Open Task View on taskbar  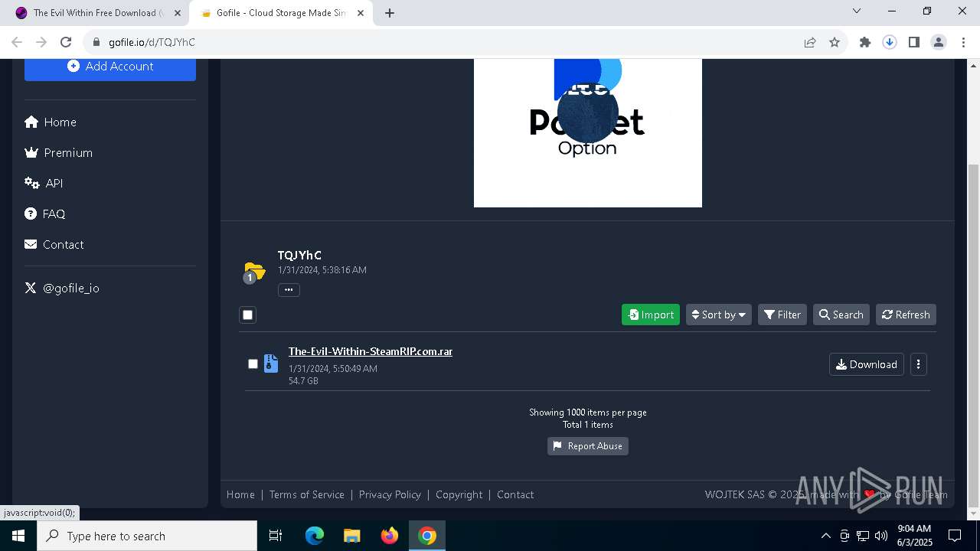click(x=276, y=536)
